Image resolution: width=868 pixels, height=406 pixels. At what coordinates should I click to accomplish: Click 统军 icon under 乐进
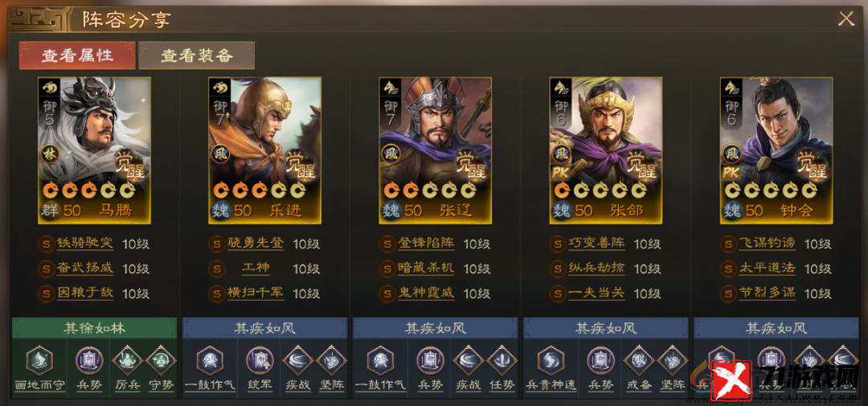pos(260,361)
